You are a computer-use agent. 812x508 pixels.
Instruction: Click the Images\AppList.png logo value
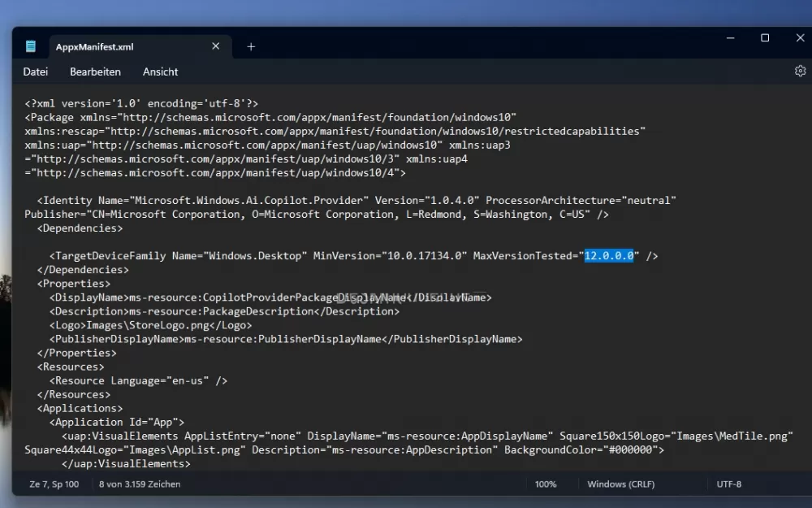pos(184,450)
